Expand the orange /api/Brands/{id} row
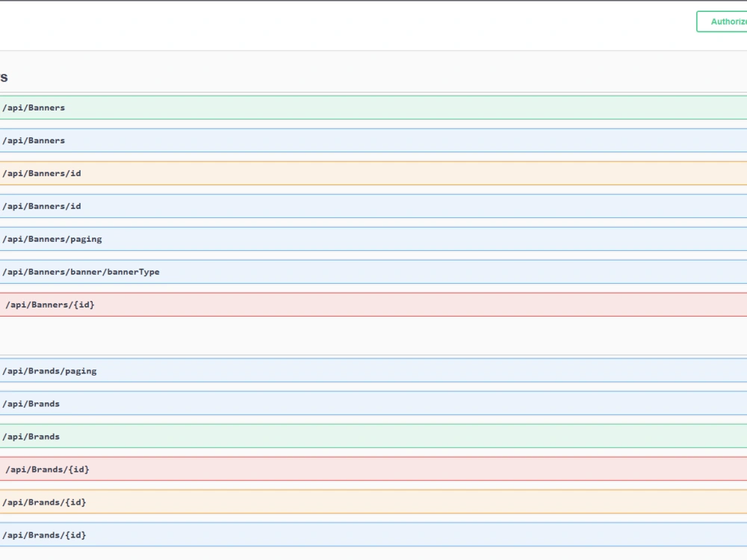Viewport: 747px width, 560px height. [373, 503]
